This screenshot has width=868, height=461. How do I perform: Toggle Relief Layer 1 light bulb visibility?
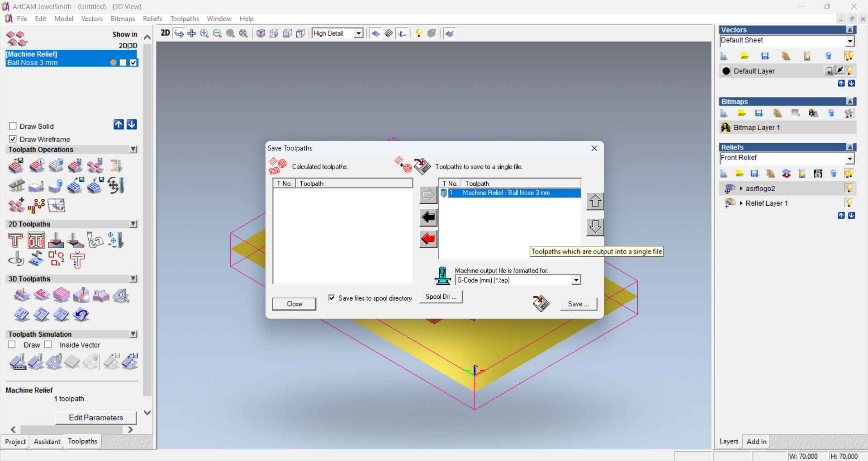click(x=849, y=203)
